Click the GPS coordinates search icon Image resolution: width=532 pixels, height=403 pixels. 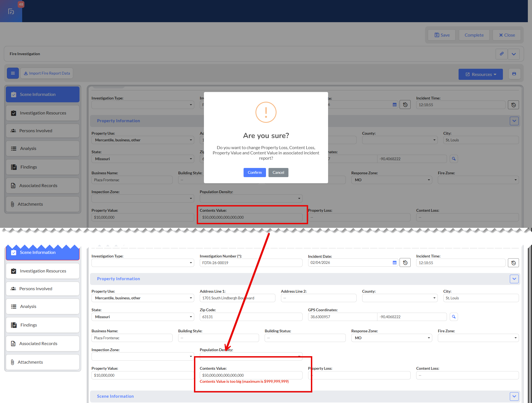pyautogui.click(x=454, y=317)
